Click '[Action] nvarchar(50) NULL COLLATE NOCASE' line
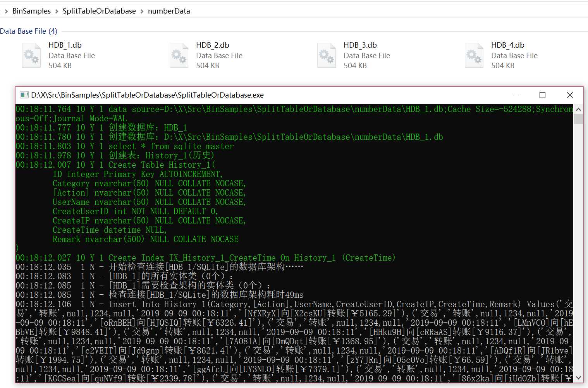This screenshot has height=388, width=588. coord(149,193)
